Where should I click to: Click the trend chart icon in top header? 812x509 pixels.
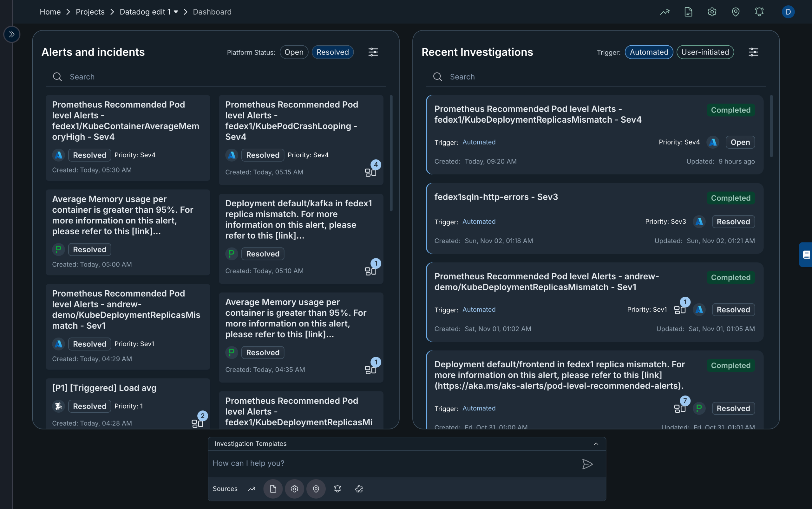pyautogui.click(x=665, y=12)
